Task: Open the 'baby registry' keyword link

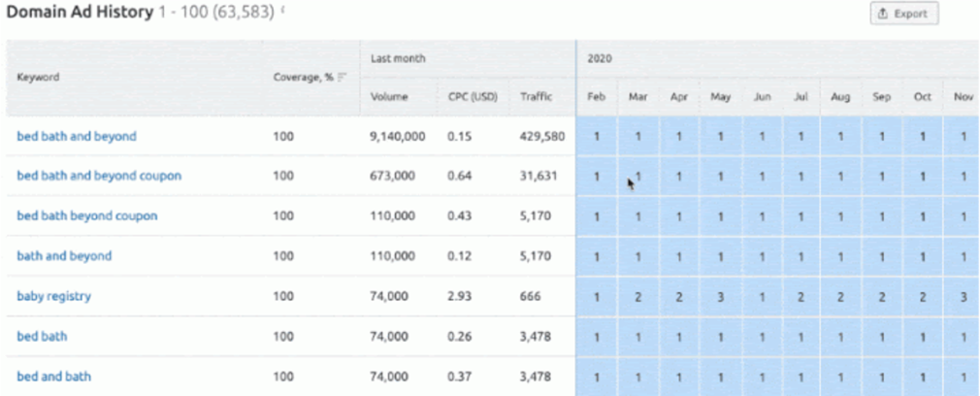Action: (x=53, y=296)
